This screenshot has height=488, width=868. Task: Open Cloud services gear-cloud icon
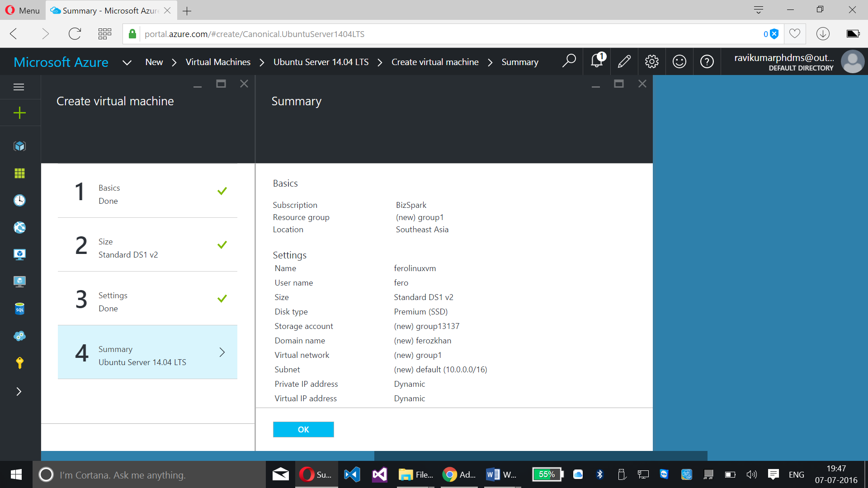coord(19,336)
